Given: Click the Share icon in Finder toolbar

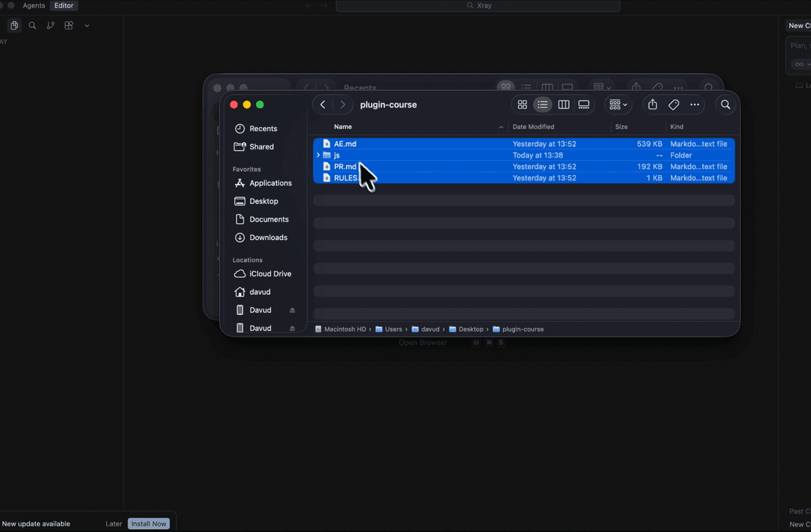Looking at the screenshot, I should [652, 105].
